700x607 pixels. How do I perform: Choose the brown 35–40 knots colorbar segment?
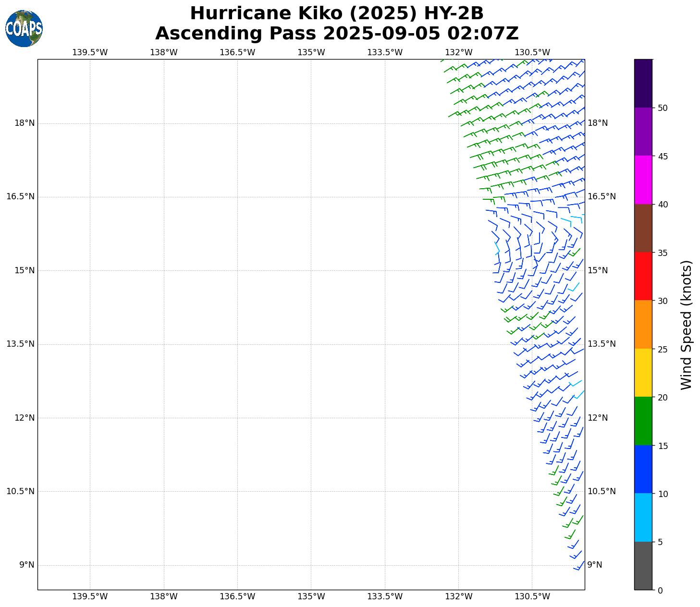pos(643,228)
